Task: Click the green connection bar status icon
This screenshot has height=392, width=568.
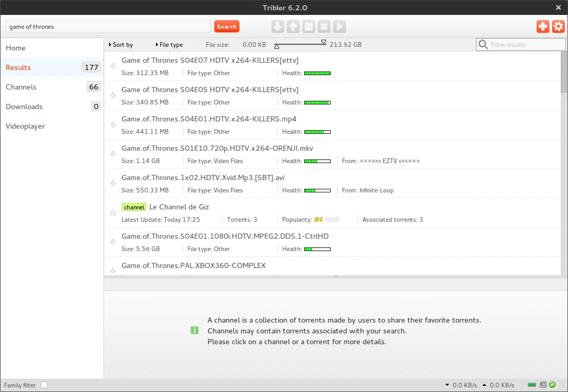Action: click(x=532, y=385)
